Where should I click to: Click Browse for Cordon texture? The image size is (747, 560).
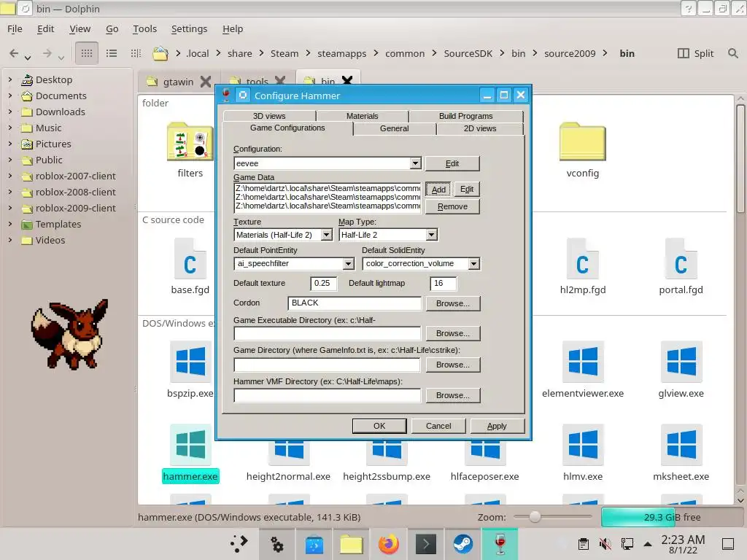tap(452, 303)
